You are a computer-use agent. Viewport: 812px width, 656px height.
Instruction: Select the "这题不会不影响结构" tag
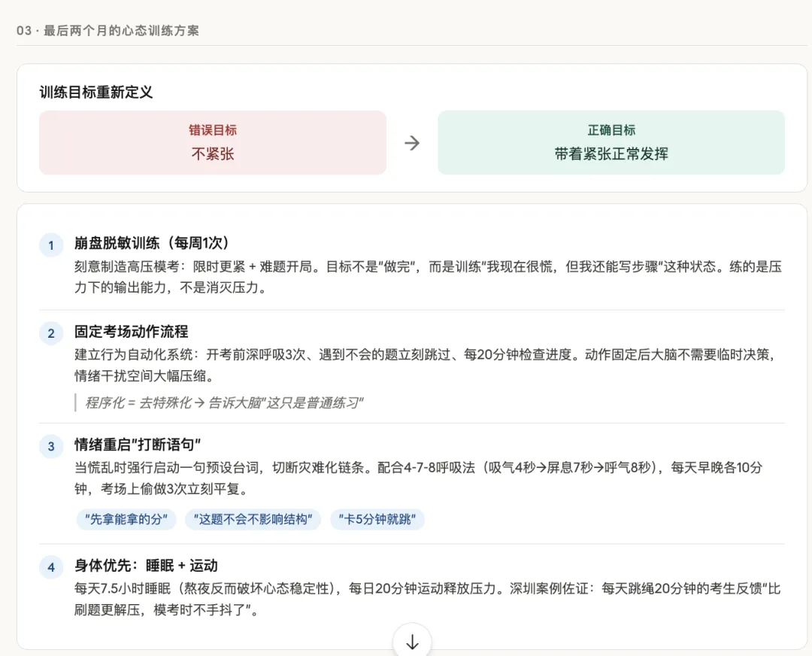tap(253, 520)
